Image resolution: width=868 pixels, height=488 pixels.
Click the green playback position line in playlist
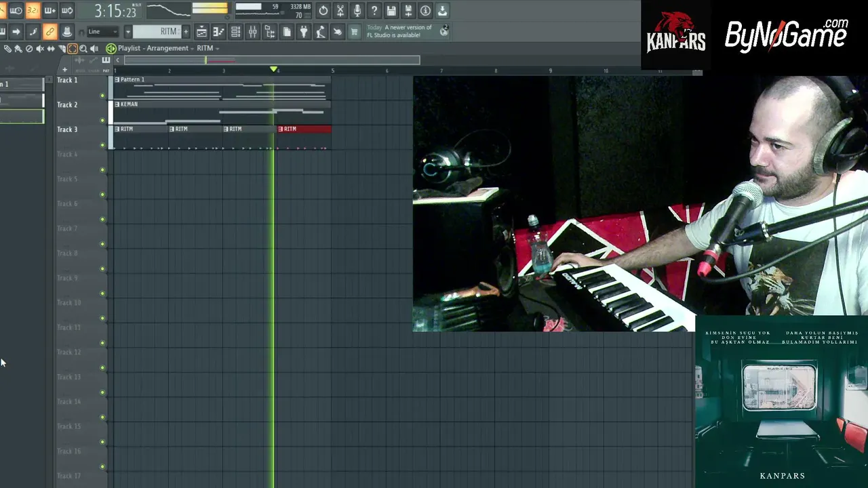pos(274,281)
